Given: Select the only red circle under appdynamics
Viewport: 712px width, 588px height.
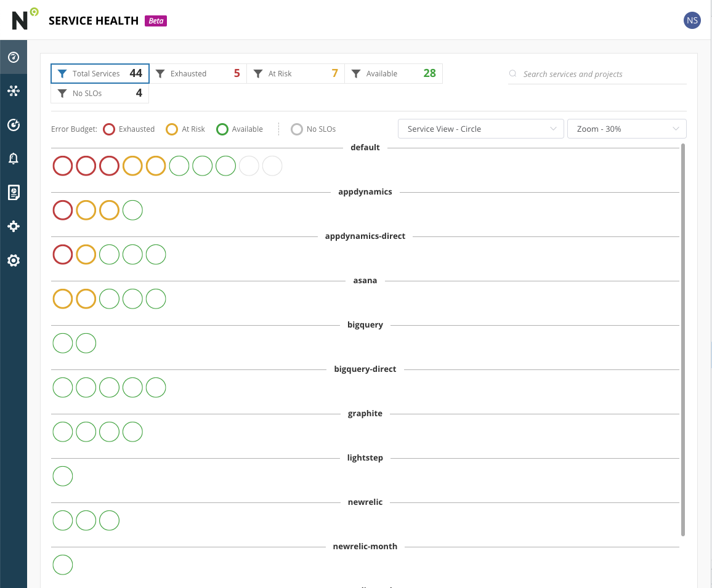Looking at the screenshot, I should click(x=63, y=210).
